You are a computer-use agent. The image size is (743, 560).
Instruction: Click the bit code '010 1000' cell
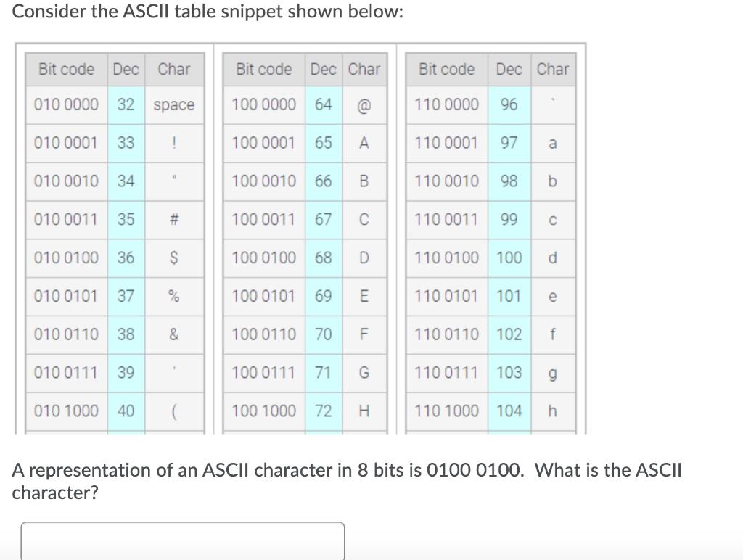[x=65, y=411]
